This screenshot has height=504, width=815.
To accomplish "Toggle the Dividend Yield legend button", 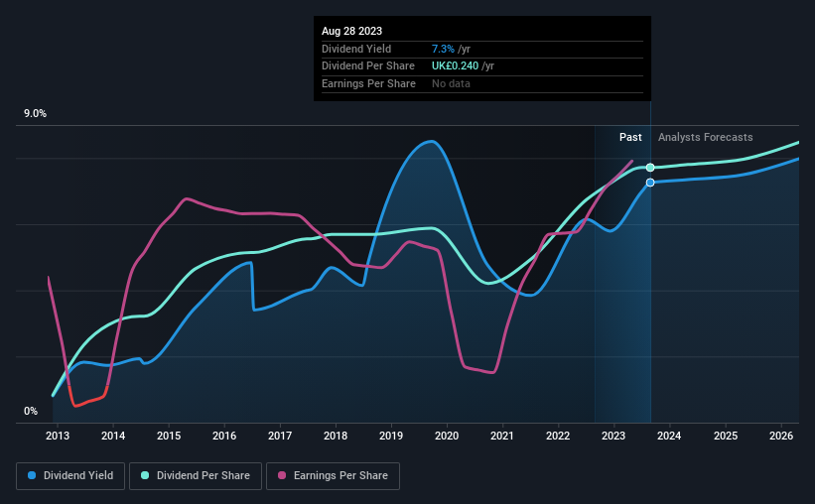I will pos(70,475).
